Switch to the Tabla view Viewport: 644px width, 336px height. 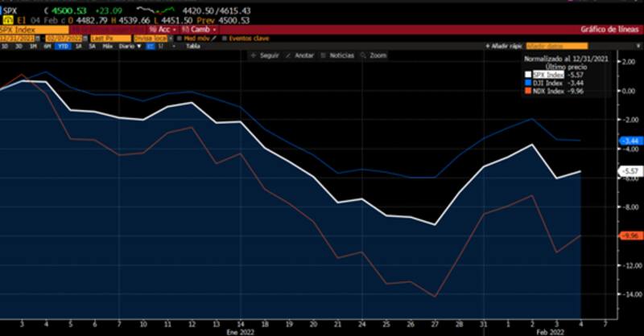tap(193, 47)
